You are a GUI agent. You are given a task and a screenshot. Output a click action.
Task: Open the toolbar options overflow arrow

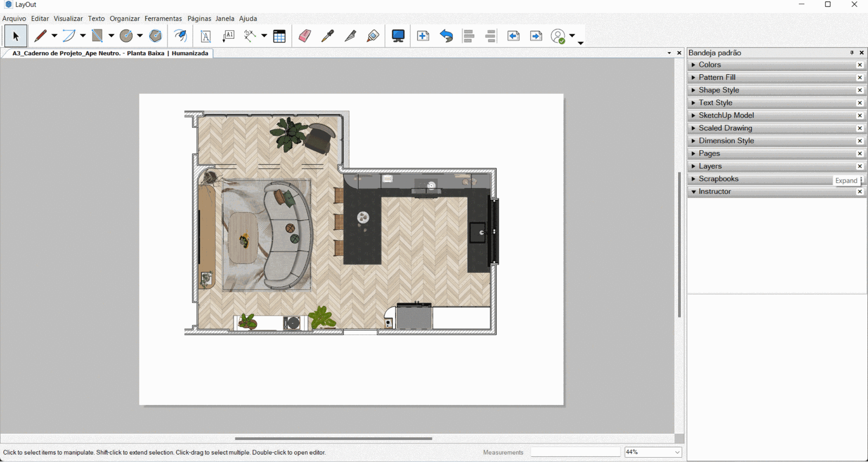tap(581, 43)
